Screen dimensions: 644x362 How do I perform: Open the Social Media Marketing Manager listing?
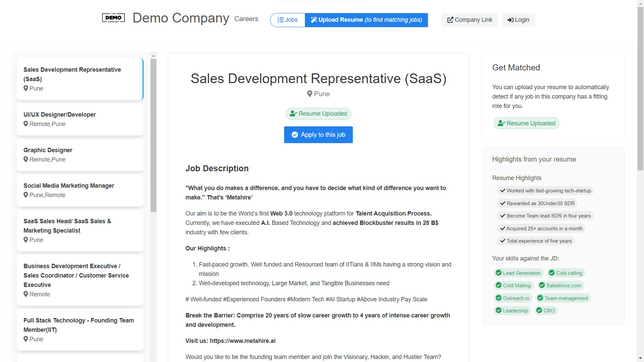[80, 190]
